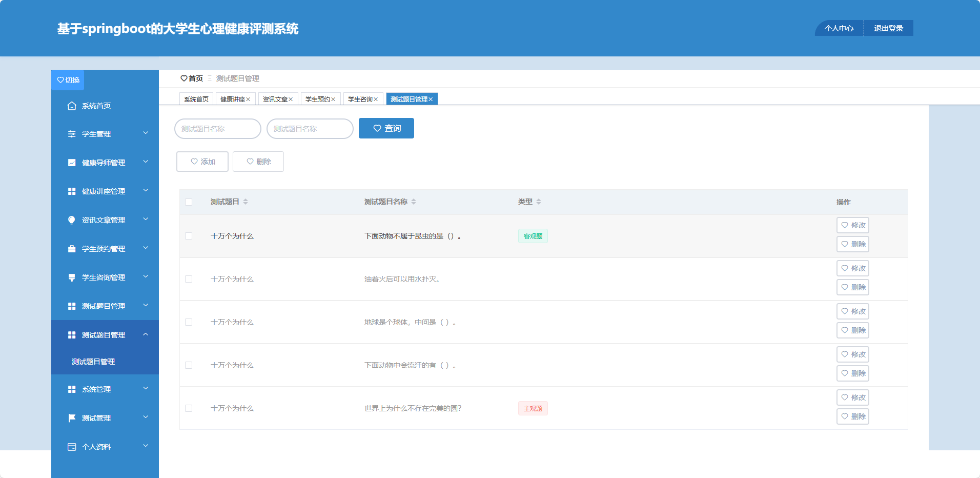This screenshot has width=980, height=478.
Task: Click the bulk 删除 button above table
Action: click(258, 162)
